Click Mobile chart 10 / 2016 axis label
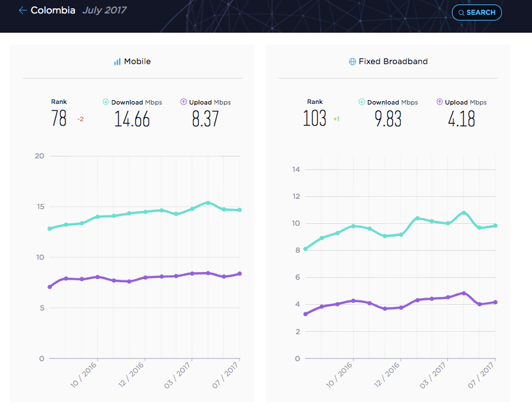This screenshot has height=417, width=532. click(x=83, y=375)
